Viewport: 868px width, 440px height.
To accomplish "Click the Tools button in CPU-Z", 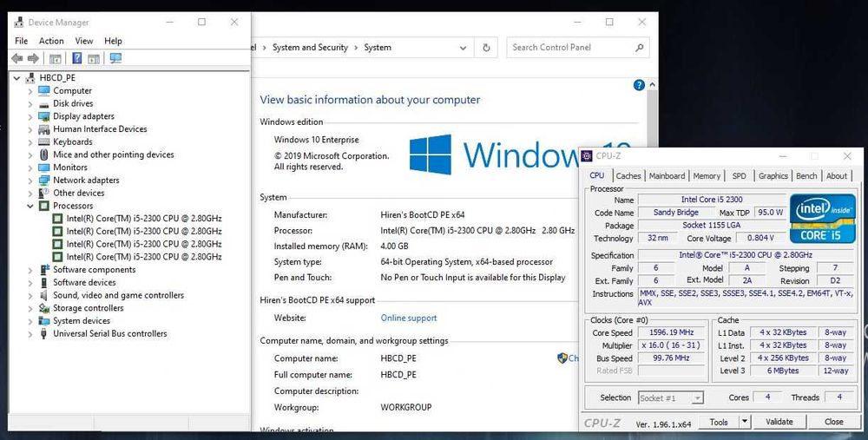I will tap(719, 422).
